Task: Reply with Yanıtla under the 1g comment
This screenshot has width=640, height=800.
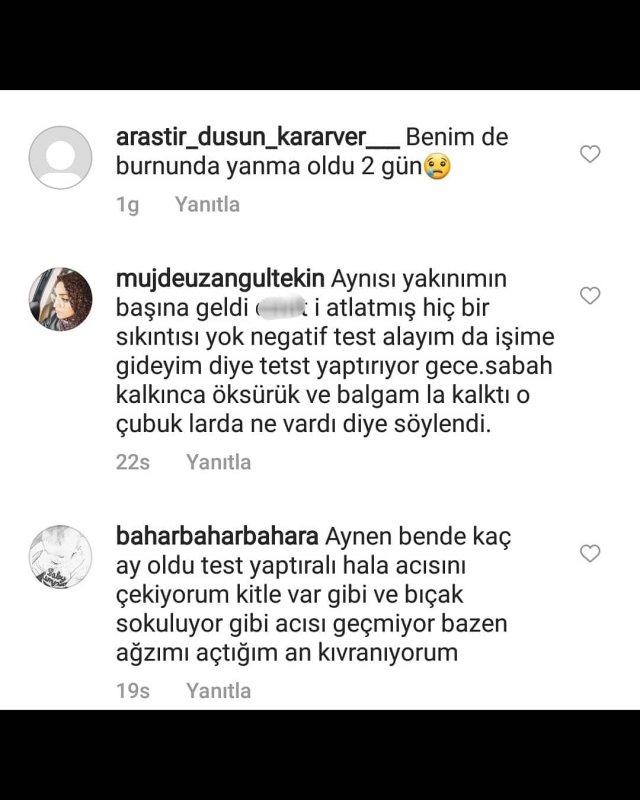Action: (207, 204)
